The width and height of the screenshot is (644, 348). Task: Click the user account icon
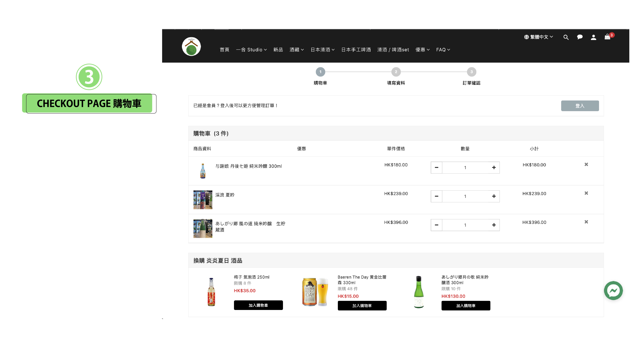pos(593,37)
